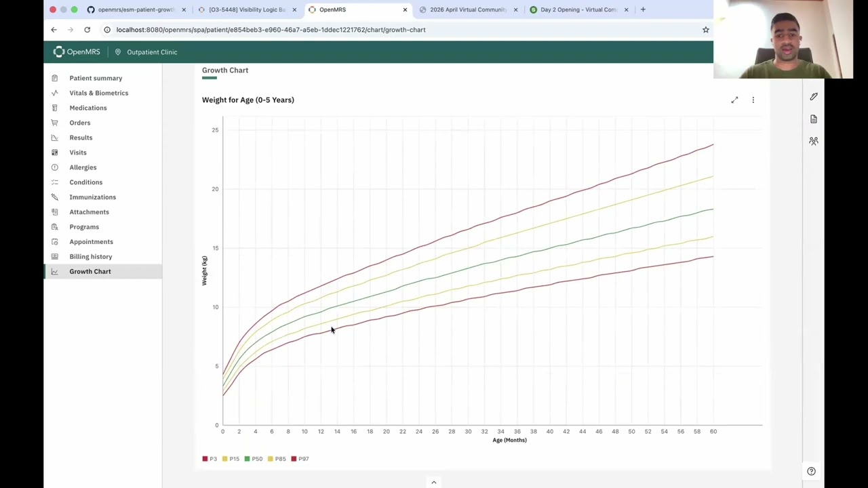Open Orders in left navigation
This screenshot has width=868, height=488.
pos(79,123)
